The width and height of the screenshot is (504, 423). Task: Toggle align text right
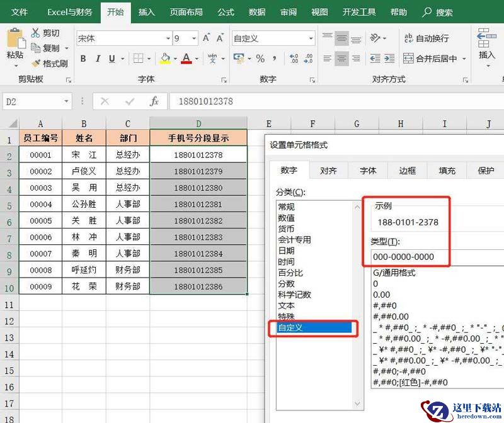coord(356,59)
